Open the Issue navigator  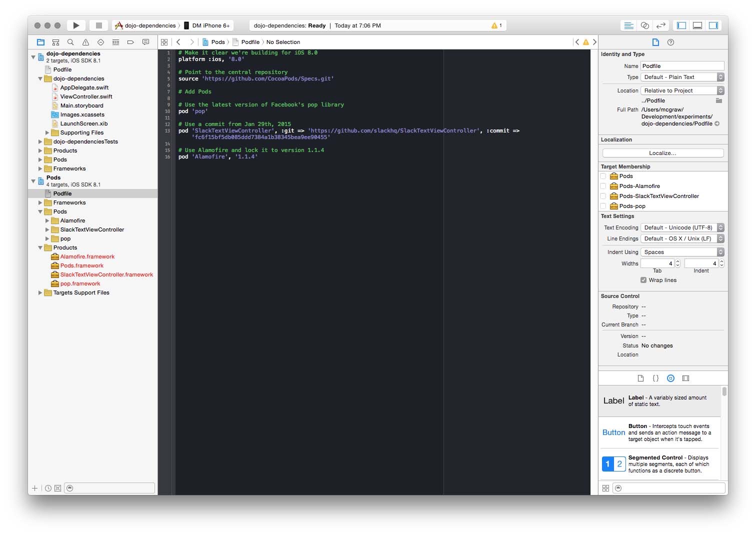[x=85, y=42]
